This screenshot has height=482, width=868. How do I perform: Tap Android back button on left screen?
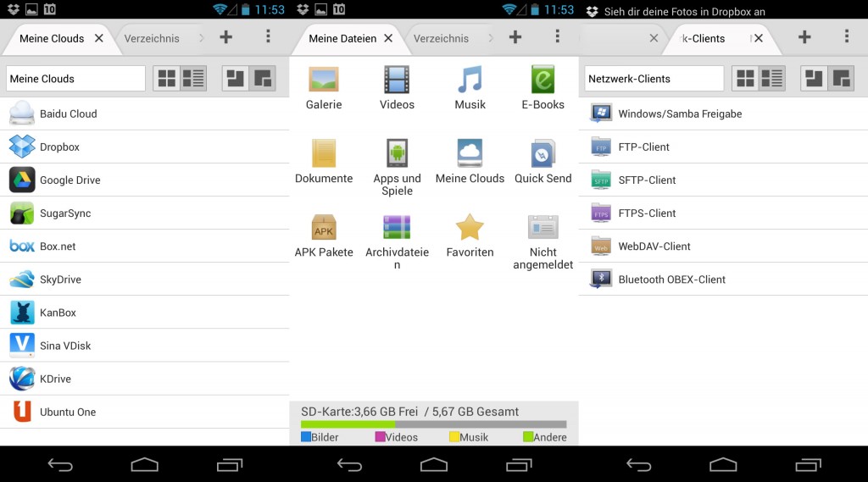(x=60, y=465)
